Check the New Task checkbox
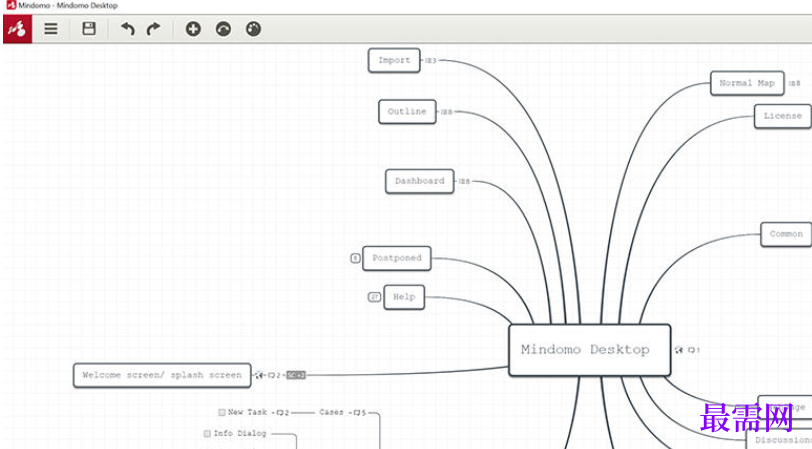Screen dimensions: 812x449 (222, 412)
